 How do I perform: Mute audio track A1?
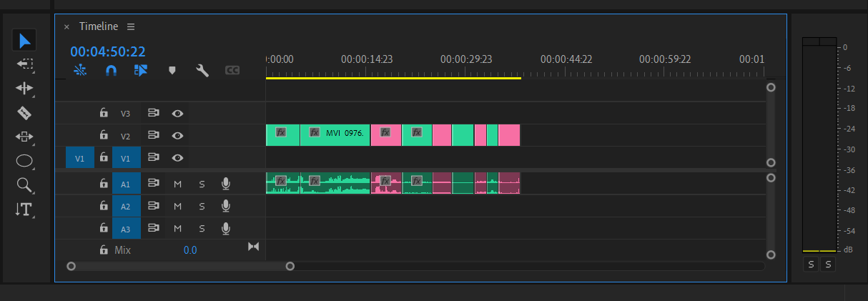(177, 184)
